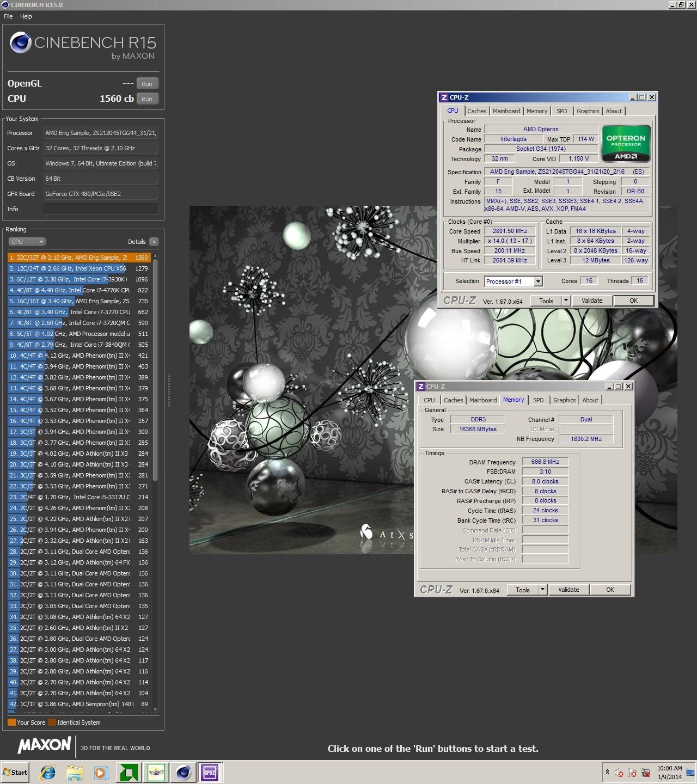697x784 pixels.
Task: Click Tools button in lower CPU-Z window
Action: click(522, 590)
